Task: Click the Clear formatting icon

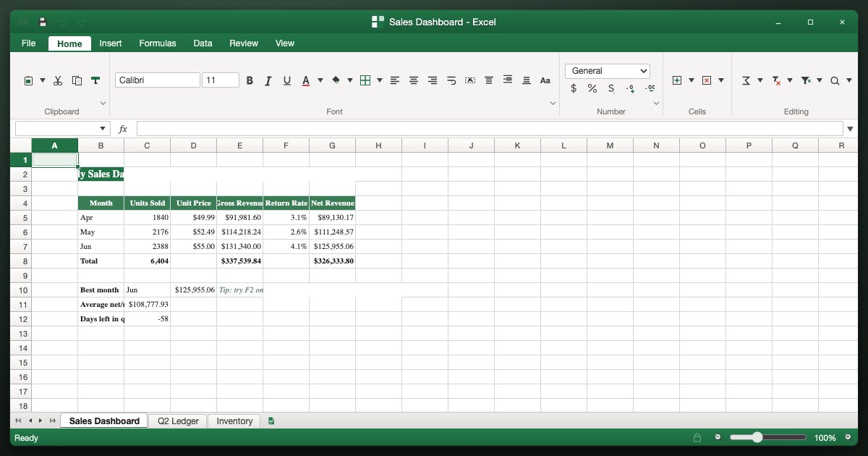Action: pos(775,80)
